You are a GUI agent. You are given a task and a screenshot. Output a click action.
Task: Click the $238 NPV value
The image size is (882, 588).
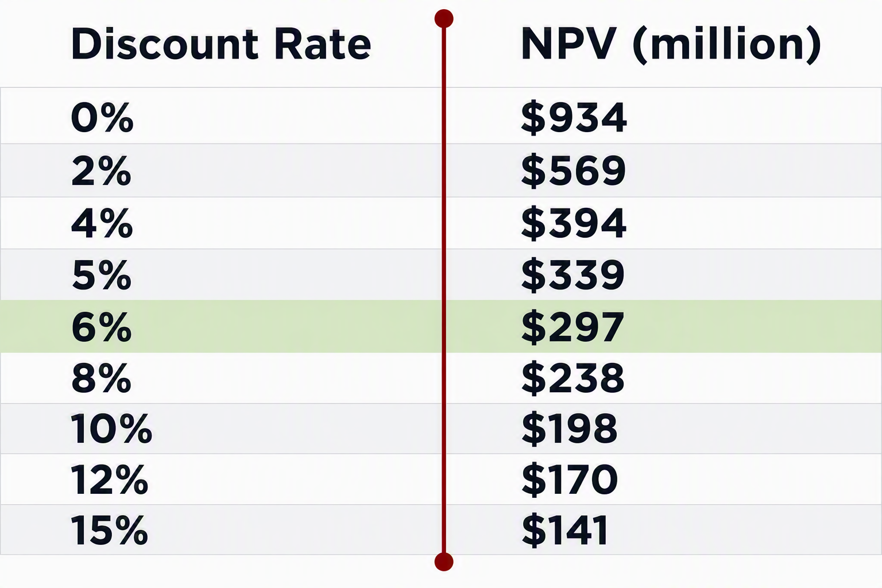(x=572, y=378)
